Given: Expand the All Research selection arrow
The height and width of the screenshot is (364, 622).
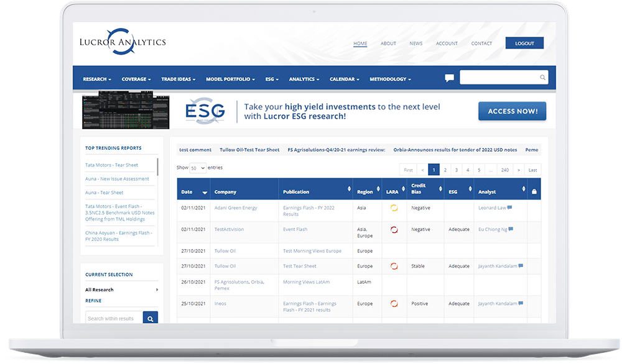Looking at the screenshot, I should pos(157,289).
